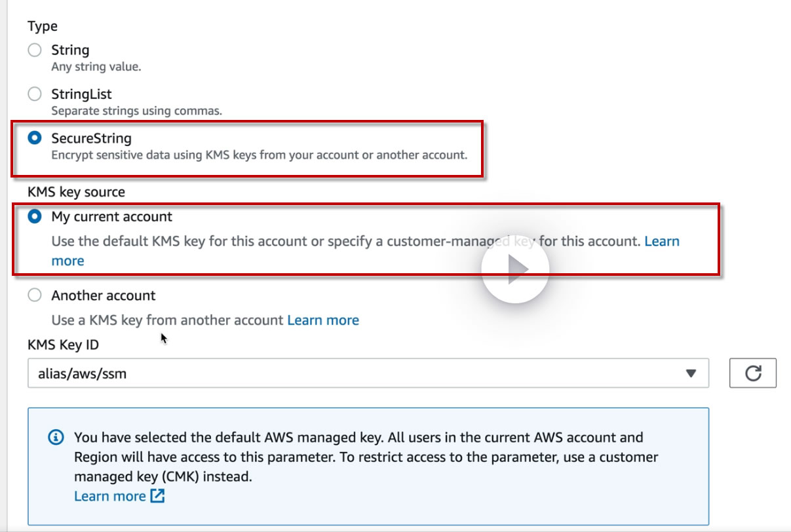This screenshot has height=532, width=791.
Task: Pick the My current account radio button
Action: tap(35, 217)
